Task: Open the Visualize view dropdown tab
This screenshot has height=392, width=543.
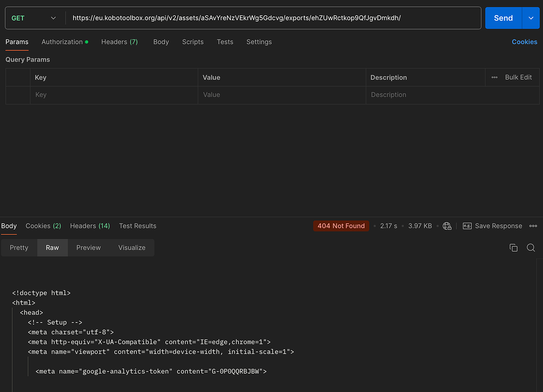Action: (131, 247)
